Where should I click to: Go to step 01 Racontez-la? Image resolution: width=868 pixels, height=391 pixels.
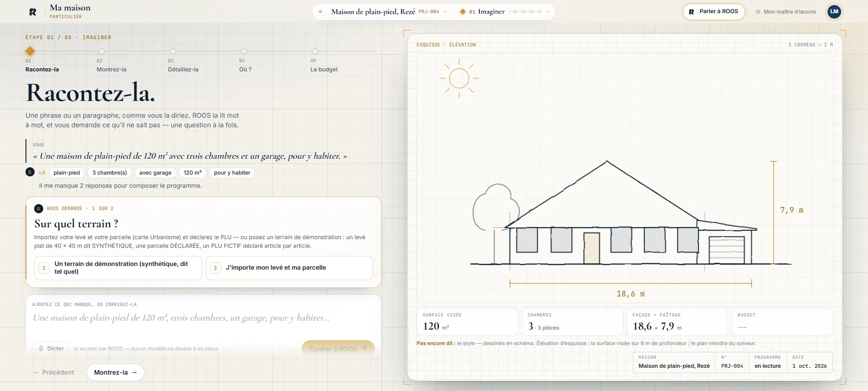[x=42, y=60]
